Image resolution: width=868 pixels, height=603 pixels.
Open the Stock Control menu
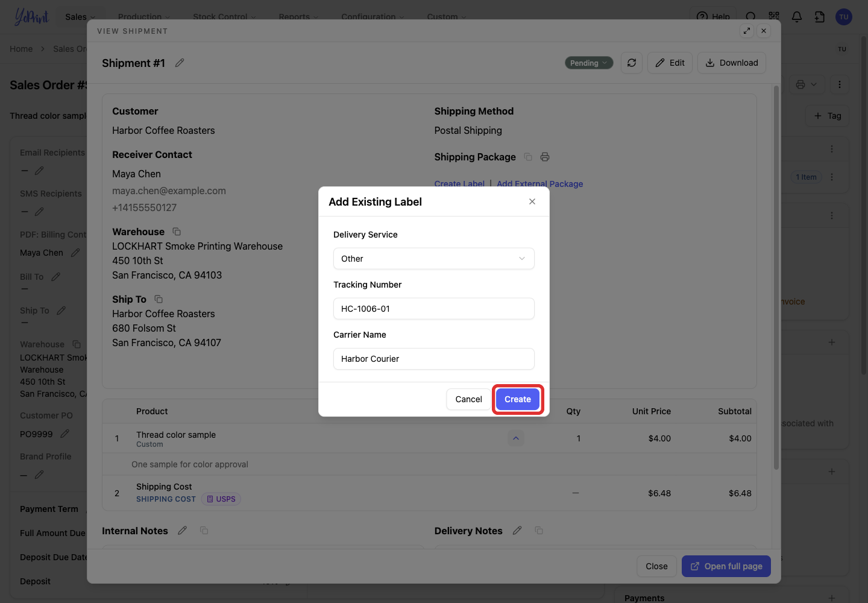pos(224,17)
